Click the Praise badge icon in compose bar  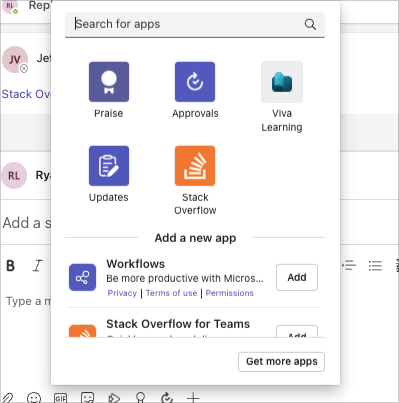coord(140,398)
